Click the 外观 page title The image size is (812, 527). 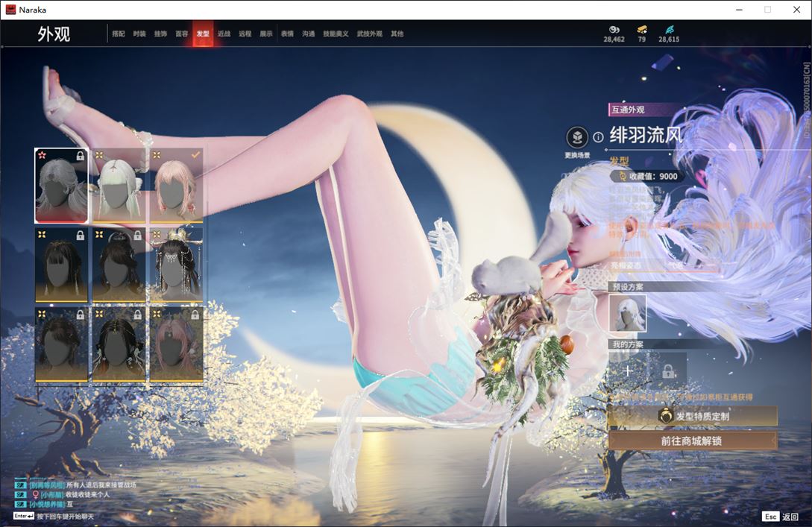(x=54, y=34)
